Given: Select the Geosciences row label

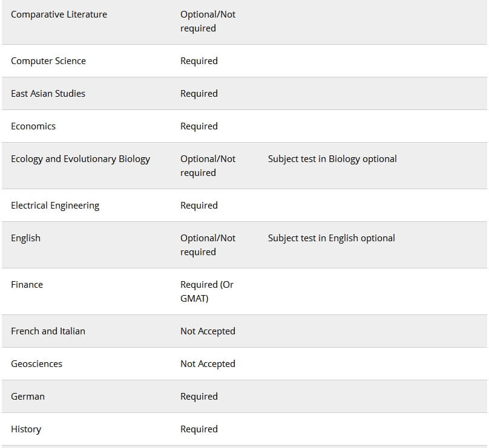Looking at the screenshot, I should point(36,364).
